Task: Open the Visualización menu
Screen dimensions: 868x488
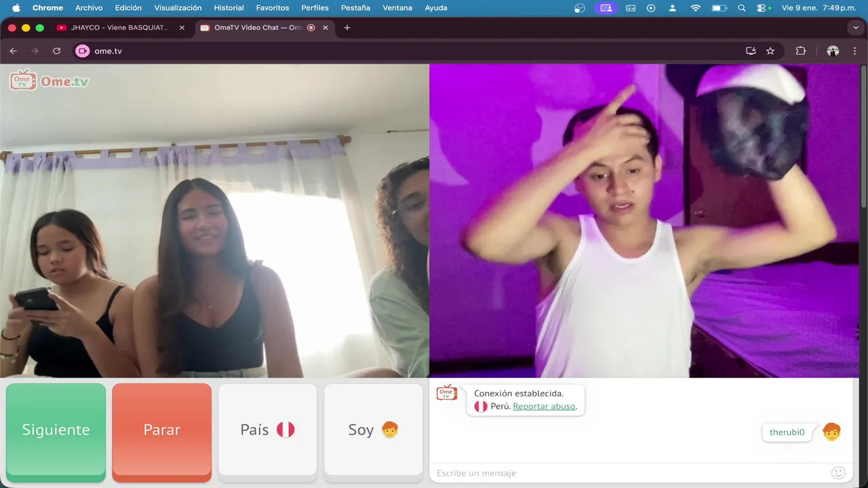Action: [x=178, y=8]
